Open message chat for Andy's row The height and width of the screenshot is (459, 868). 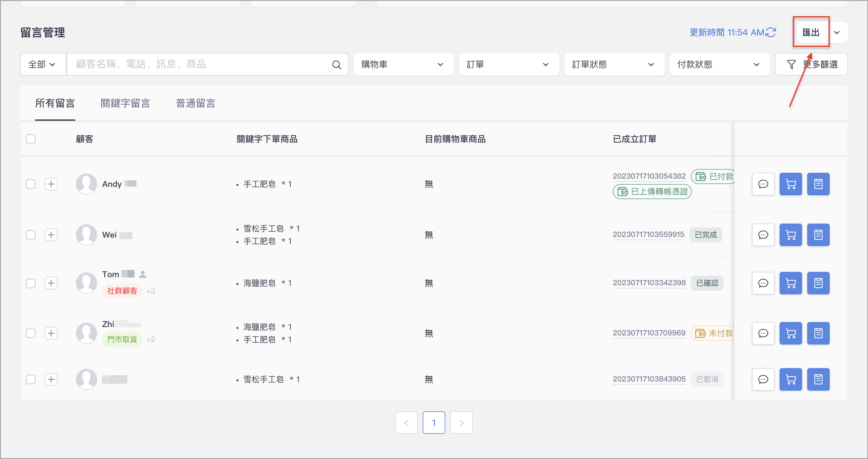tap(763, 184)
